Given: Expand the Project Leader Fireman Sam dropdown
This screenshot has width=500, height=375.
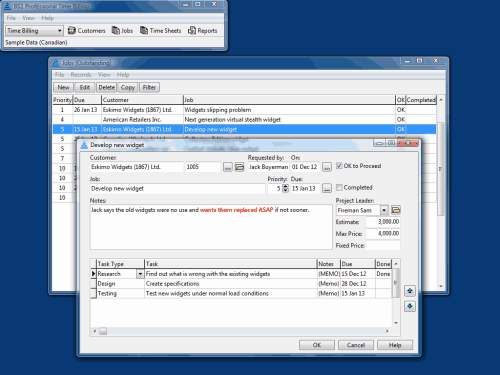Looking at the screenshot, I should coord(384,210).
